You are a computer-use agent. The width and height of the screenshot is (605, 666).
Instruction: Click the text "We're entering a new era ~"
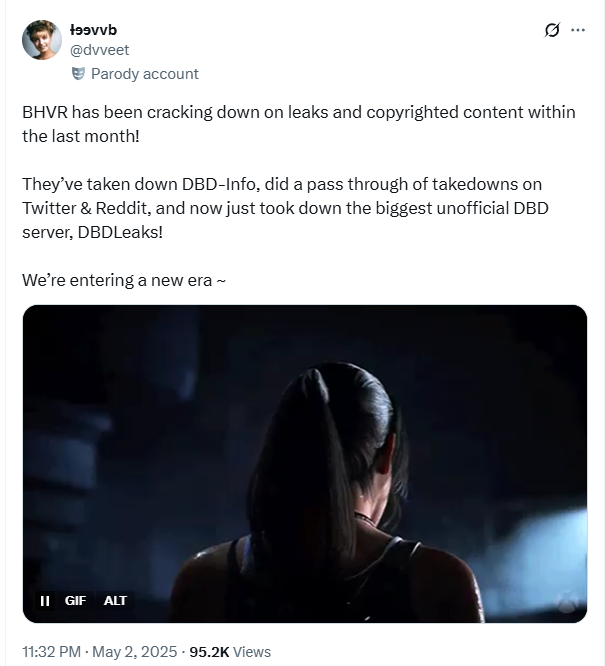click(124, 280)
